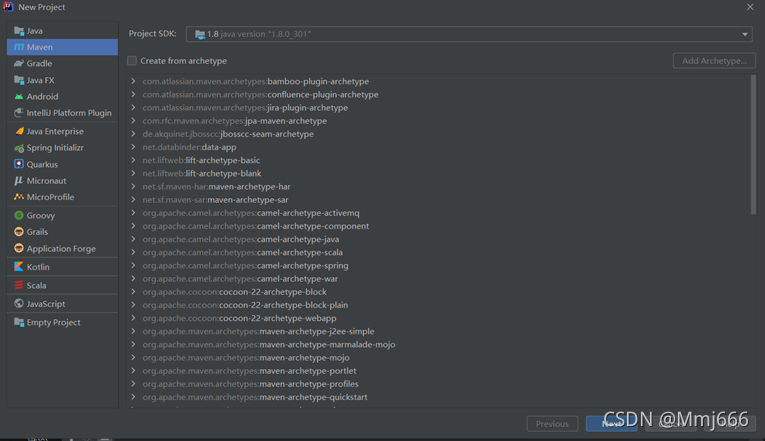Select the Java project type icon
765x441 pixels.
(19, 31)
